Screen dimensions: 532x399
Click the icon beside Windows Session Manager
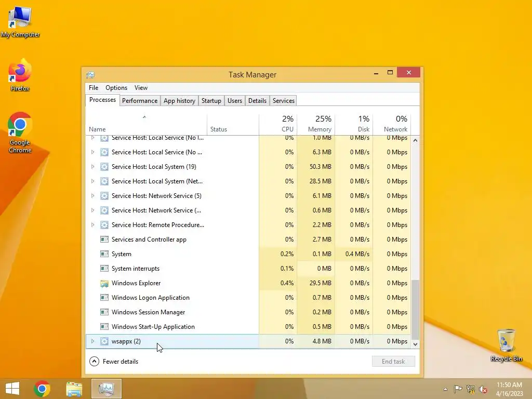click(104, 312)
